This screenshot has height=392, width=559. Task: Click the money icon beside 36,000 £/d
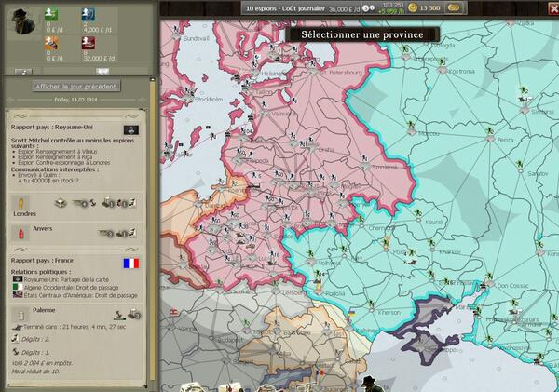coord(368,7)
